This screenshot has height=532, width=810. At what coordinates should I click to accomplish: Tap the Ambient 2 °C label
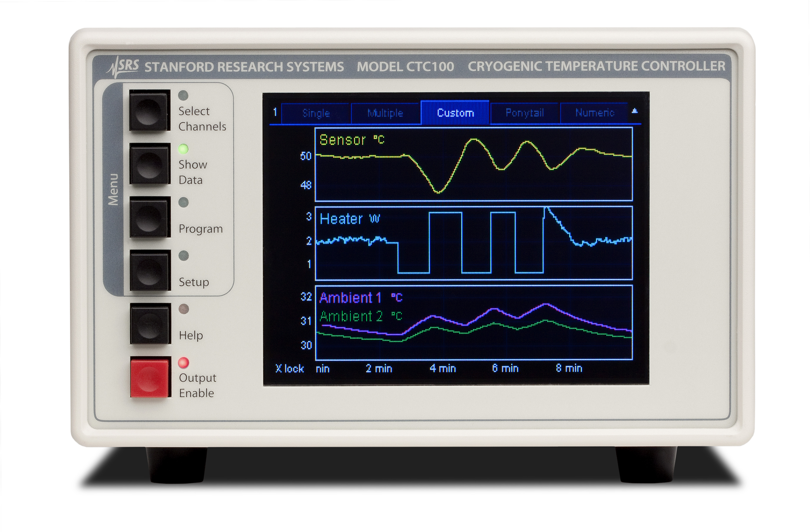pos(361,317)
